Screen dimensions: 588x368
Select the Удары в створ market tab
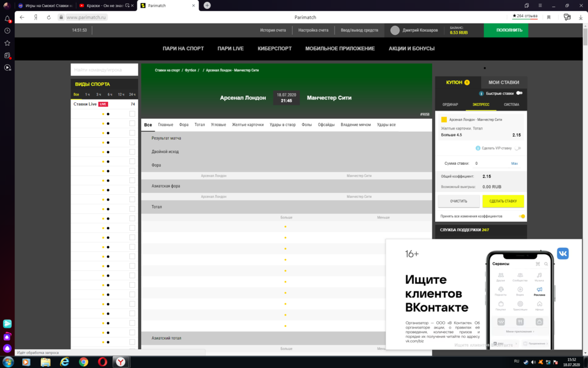pos(282,125)
